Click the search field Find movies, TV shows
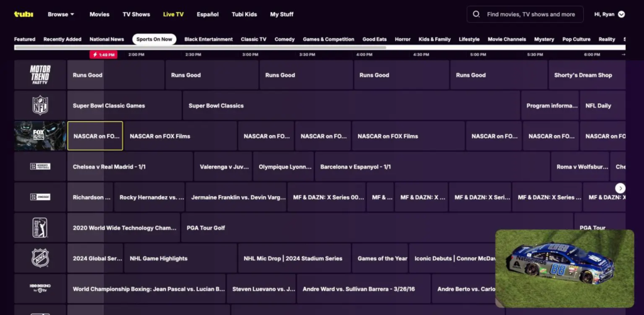 coord(525,14)
